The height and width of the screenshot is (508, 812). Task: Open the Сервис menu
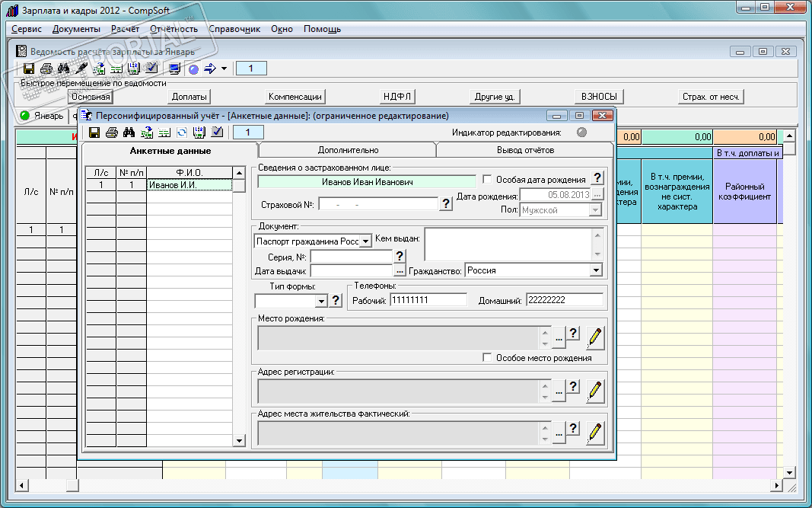coord(27,29)
